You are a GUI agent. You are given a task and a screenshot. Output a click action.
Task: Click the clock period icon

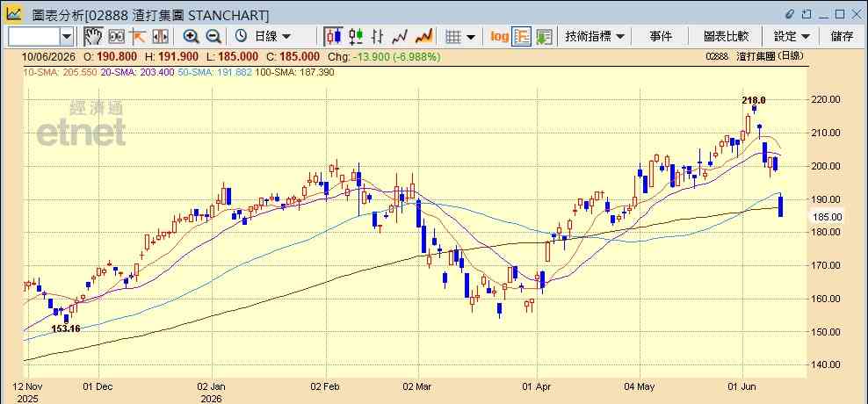241,37
